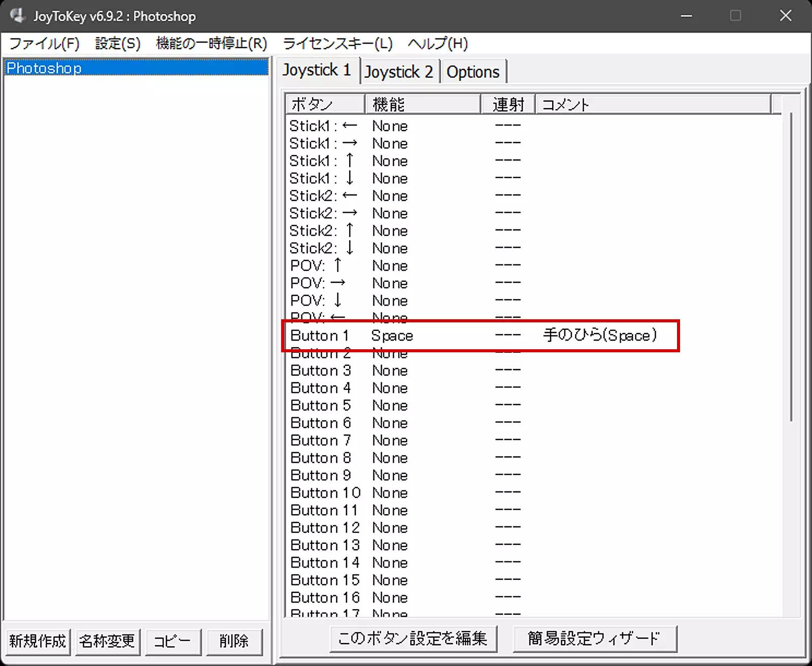
Task: Select the Button 6 row
Action: (x=533, y=423)
